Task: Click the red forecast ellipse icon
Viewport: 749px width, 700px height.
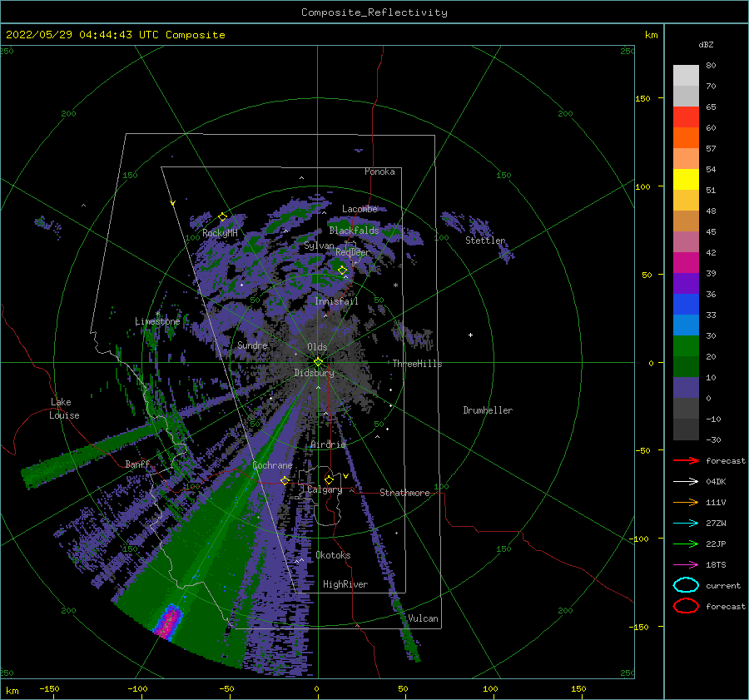Action: (x=686, y=606)
